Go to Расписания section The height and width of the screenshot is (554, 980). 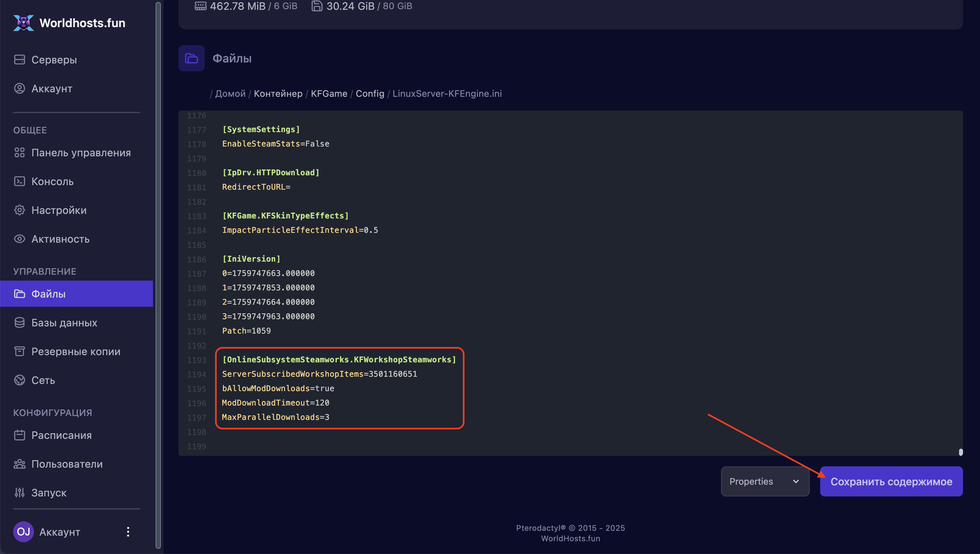pos(61,435)
